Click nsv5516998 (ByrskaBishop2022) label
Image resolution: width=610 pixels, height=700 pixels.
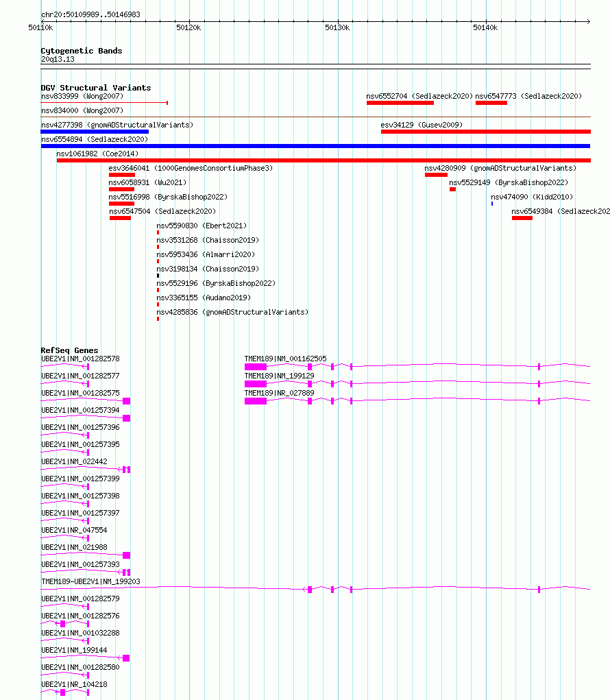168,197
